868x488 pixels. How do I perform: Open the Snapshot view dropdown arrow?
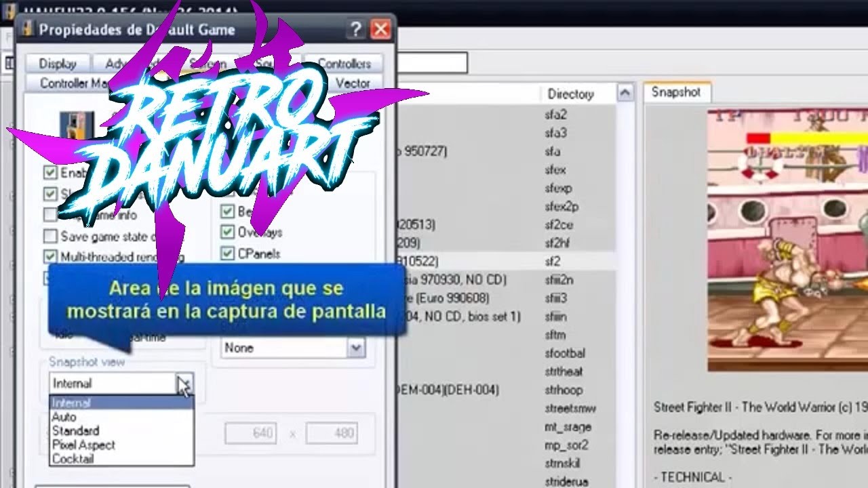click(184, 384)
